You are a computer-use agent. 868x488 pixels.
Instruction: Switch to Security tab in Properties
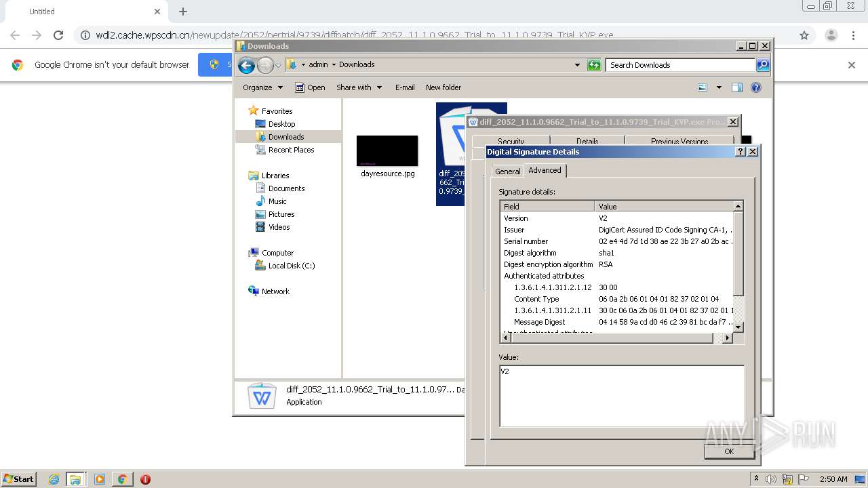point(511,141)
